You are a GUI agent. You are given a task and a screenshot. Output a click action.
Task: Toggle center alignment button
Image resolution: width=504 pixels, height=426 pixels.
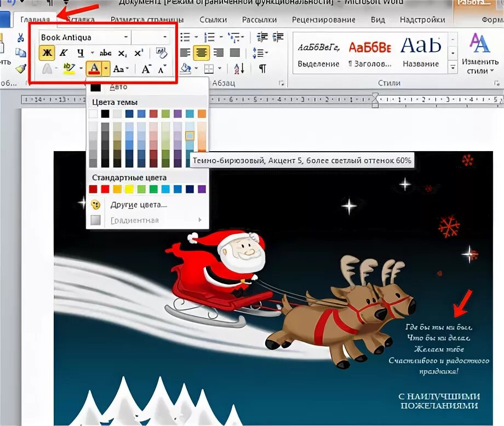[202, 53]
